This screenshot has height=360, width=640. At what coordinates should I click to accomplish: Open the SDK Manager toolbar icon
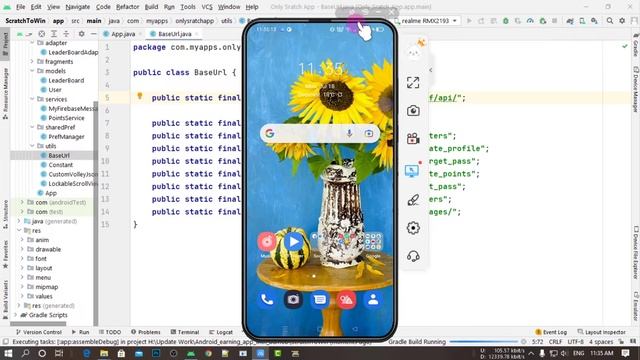(x=594, y=21)
